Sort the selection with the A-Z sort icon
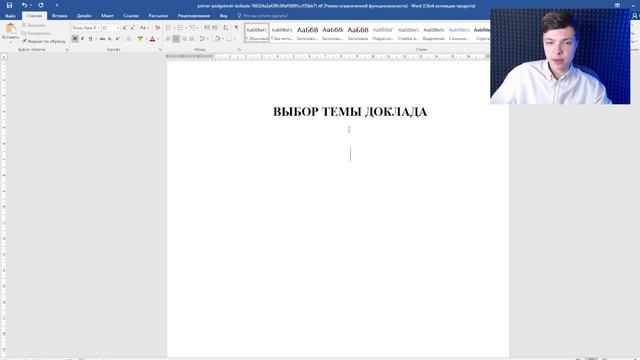The height and width of the screenshot is (360, 640). 226,28
